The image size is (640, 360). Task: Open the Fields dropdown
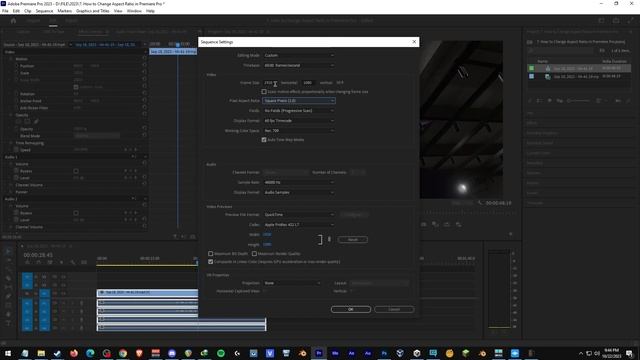pyautogui.click(x=299, y=111)
